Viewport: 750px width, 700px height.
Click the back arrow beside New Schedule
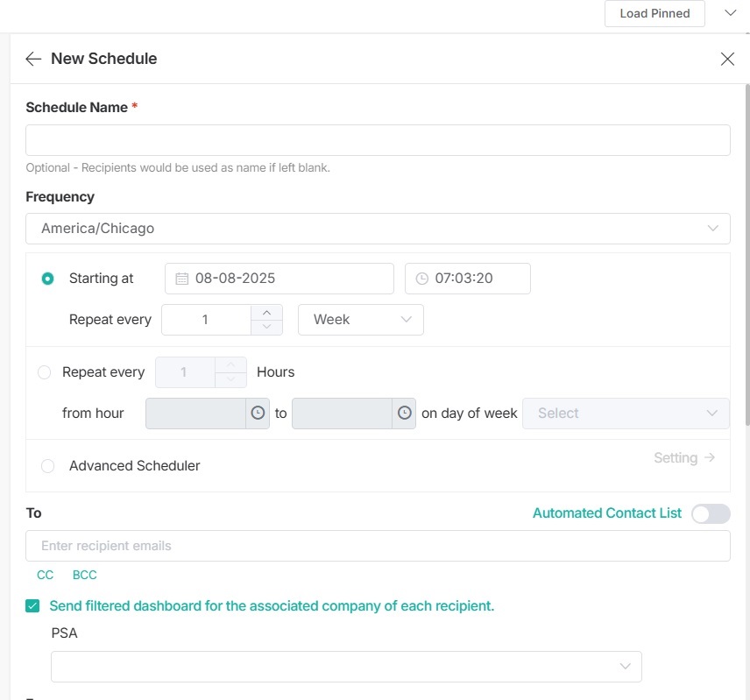pos(33,59)
